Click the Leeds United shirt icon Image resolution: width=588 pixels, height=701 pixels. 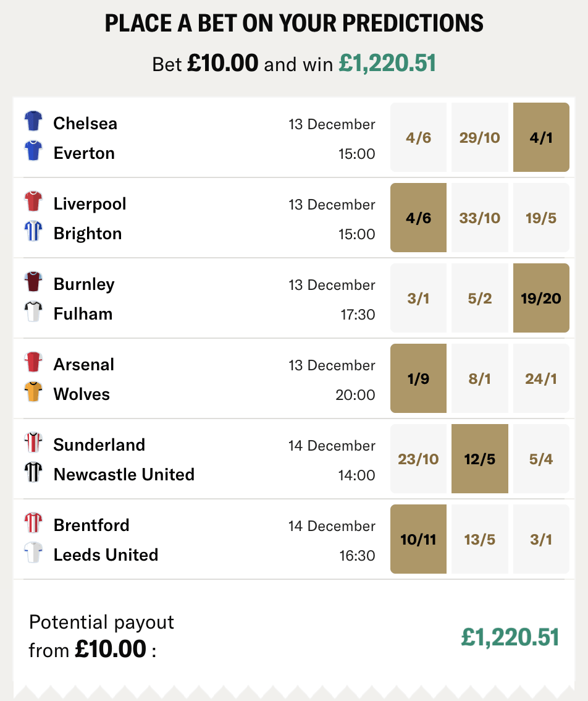tap(32, 554)
